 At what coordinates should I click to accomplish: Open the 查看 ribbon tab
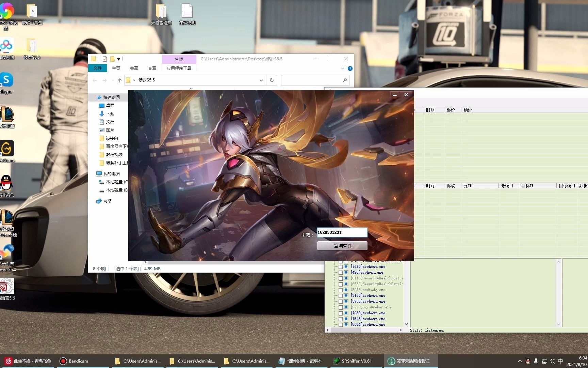pos(152,68)
